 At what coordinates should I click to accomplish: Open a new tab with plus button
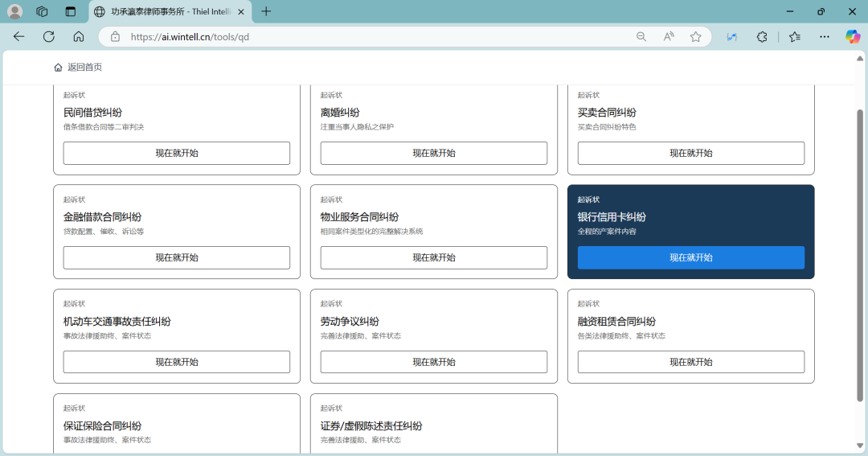(266, 11)
